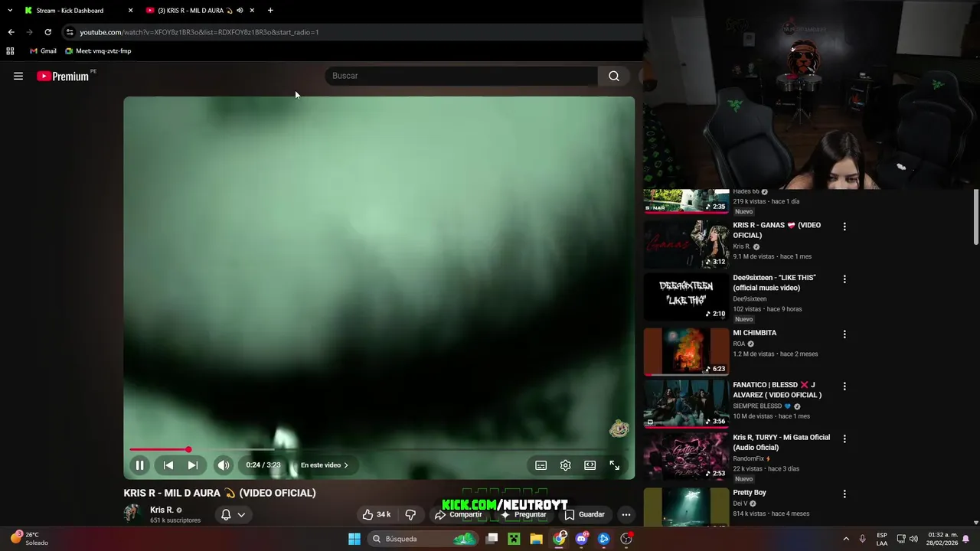Open 'MI CHIMBITA' video title
Screen dimensions: 980x551
tap(755, 333)
